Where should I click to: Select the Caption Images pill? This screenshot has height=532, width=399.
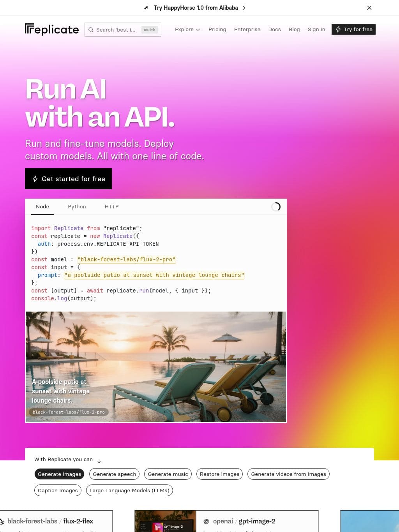58,490
